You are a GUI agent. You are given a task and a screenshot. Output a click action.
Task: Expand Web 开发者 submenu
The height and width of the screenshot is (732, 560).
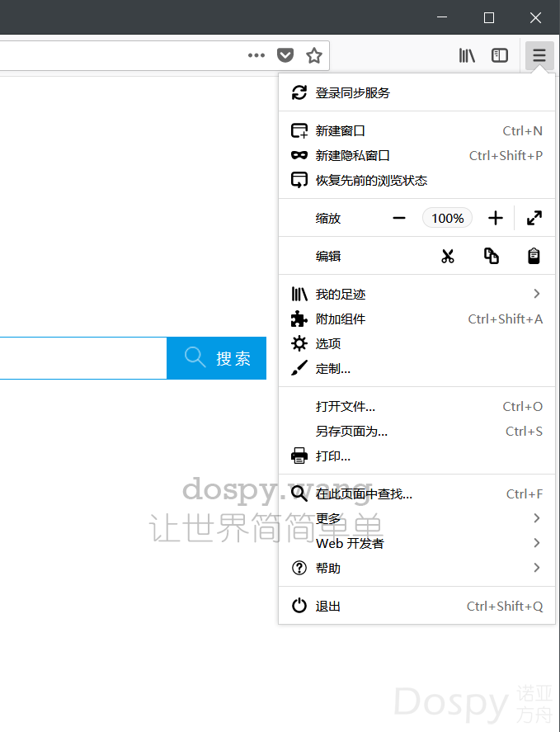pos(416,543)
